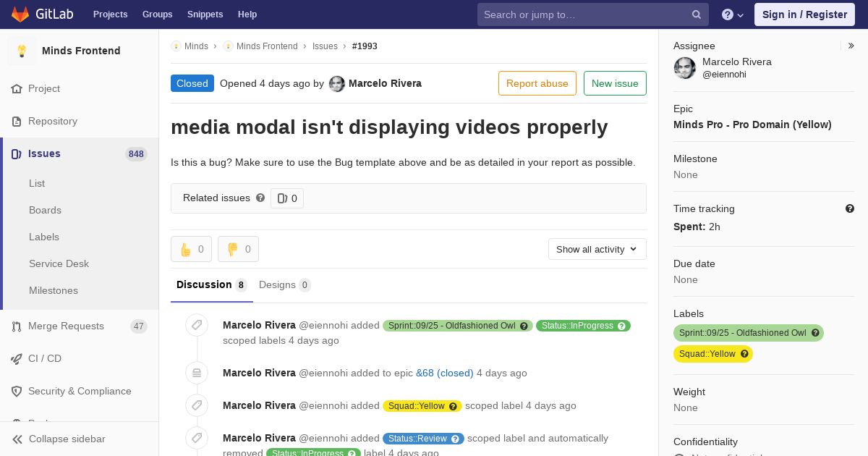Click the Minds breadcrumb link
868x456 pixels.
(x=196, y=46)
